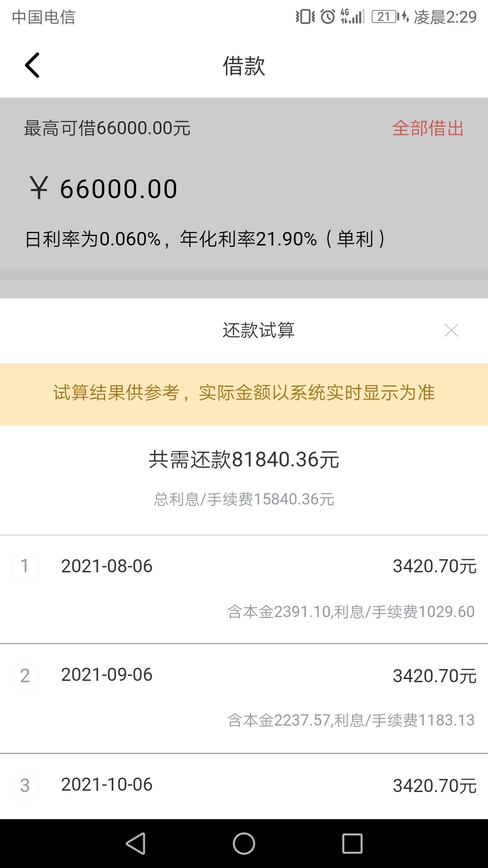The image size is (488, 868).
Task: Tap the circled number 2 installment marker
Action: [25, 676]
